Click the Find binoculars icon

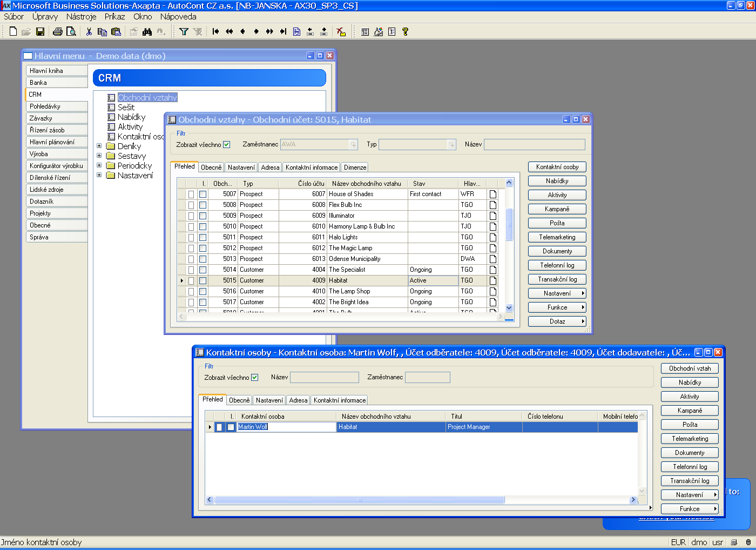pyautogui.click(x=147, y=31)
